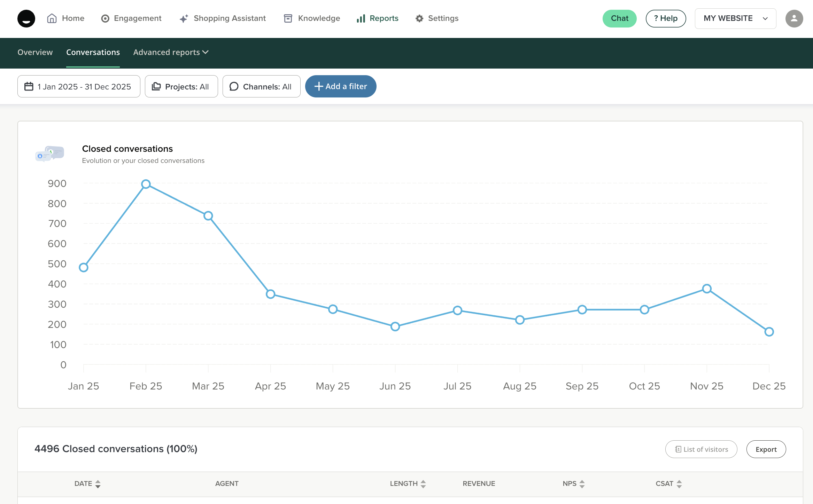813x504 pixels.
Task: Click the black smiley logo icon
Action: [26, 18]
